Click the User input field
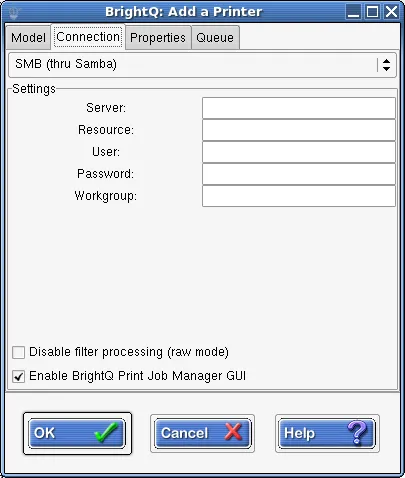 tap(299, 152)
